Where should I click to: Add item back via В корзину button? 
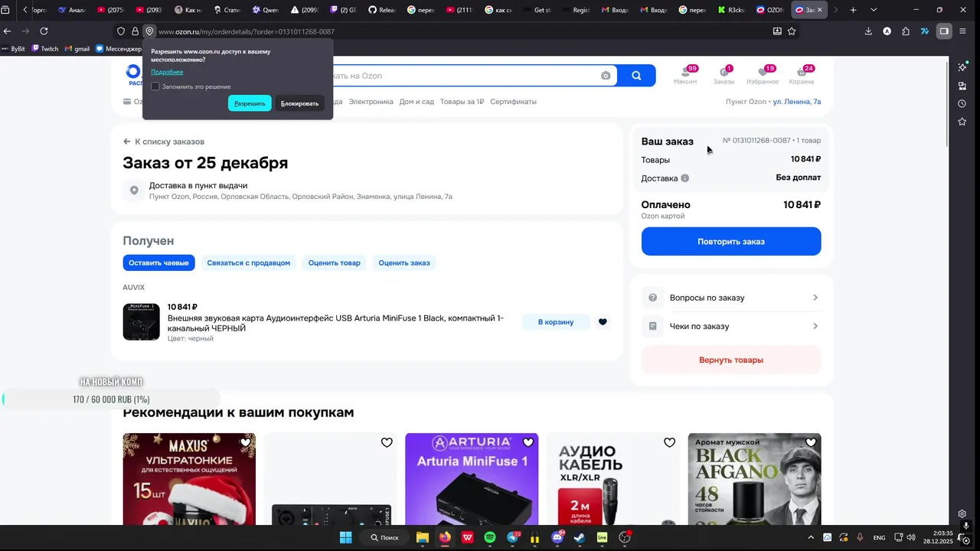556,322
